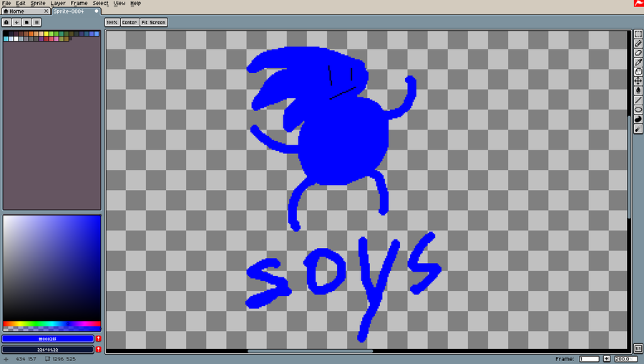Open the View menu
This screenshot has height=364, width=644.
coord(119,4)
